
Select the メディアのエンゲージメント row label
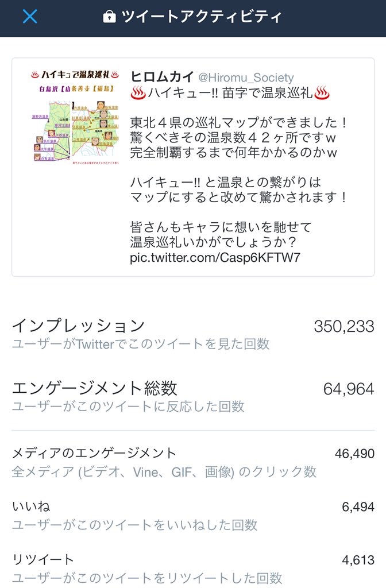94,454
